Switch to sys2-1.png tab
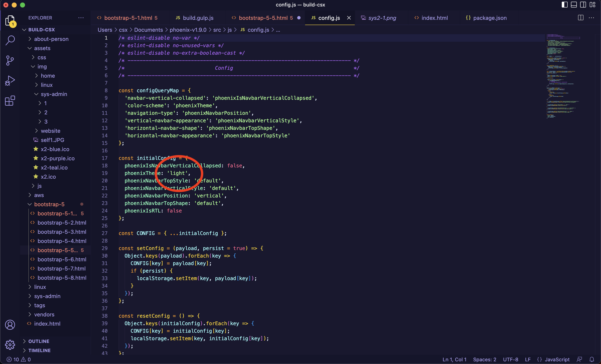Screen dimensions: 601x364 (x=382, y=18)
